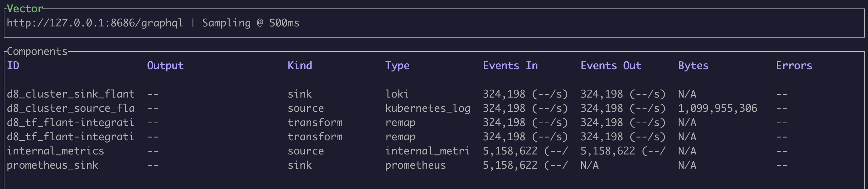The image size is (868, 189).
Task: Click the Components panel title
Action: tap(37, 51)
